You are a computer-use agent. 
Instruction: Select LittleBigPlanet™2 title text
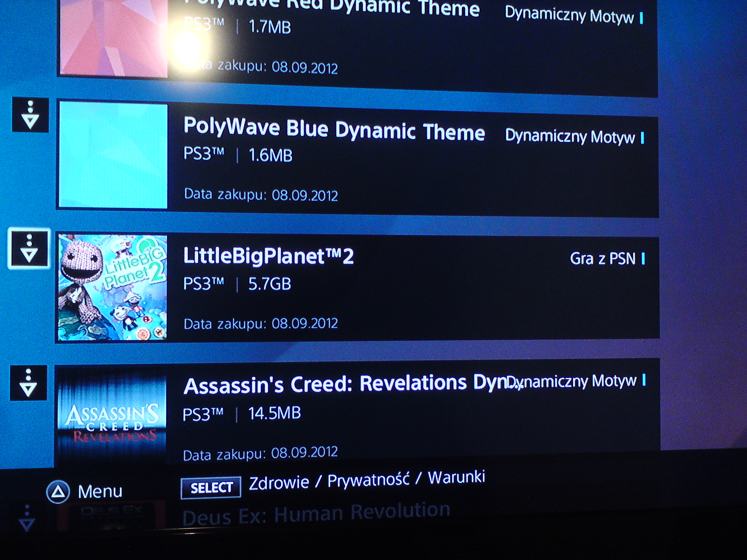[268, 256]
